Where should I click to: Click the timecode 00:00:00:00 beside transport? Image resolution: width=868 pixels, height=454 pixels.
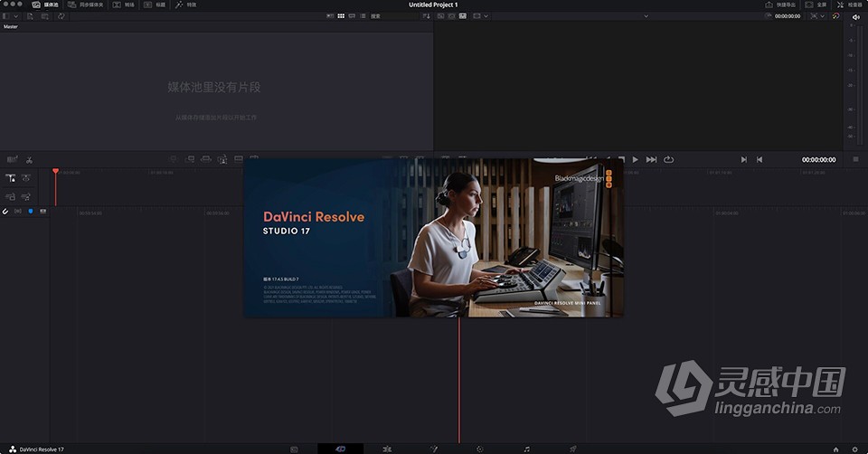point(819,159)
